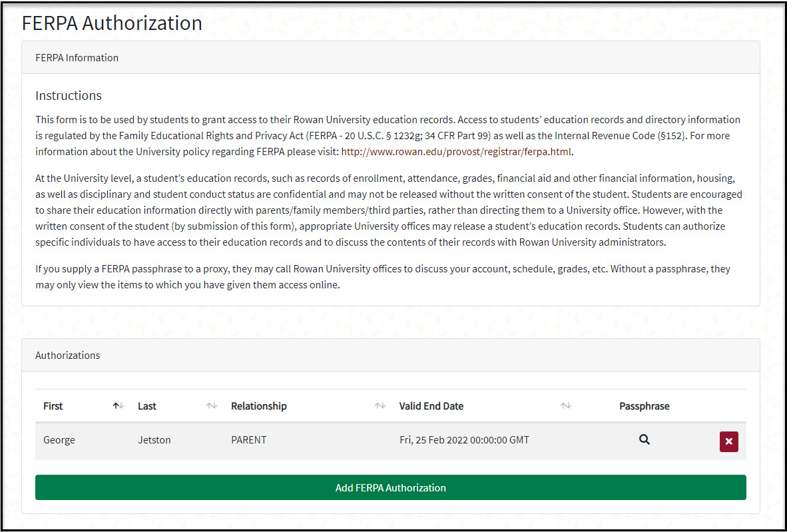Click the Instructions heading

[x=69, y=96]
